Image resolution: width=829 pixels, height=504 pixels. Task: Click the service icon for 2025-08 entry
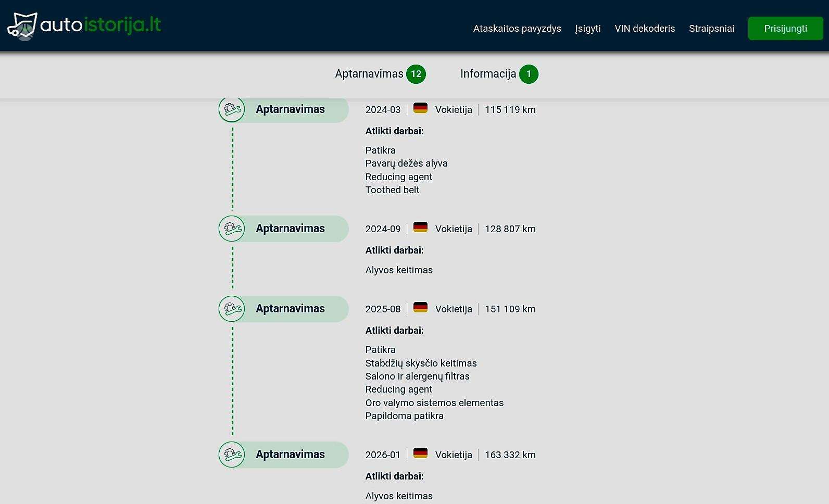(x=232, y=309)
